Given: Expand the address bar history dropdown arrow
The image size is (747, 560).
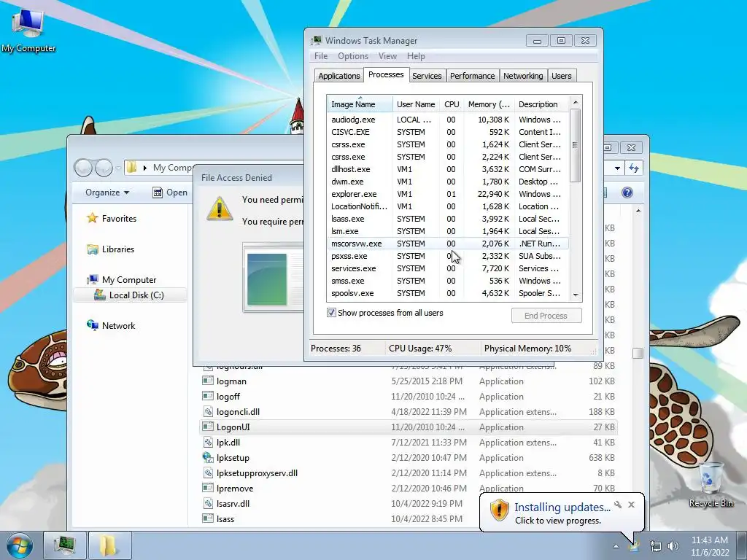Looking at the screenshot, I should [x=617, y=168].
